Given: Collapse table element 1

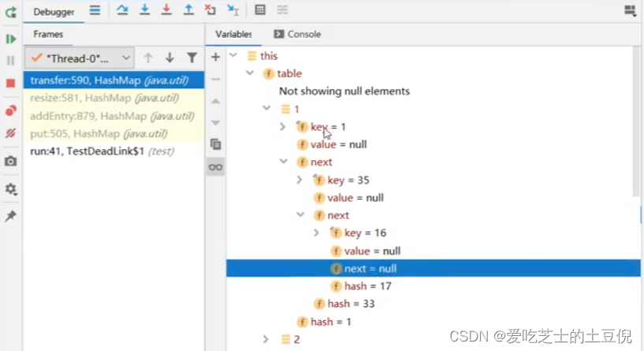Looking at the screenshot, I should [x=266, y=108].
